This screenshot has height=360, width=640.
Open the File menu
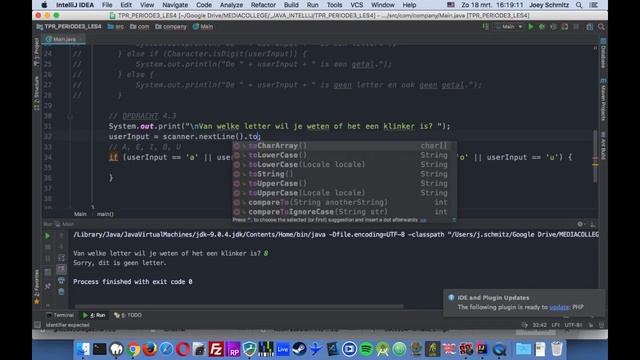point(107,5)
